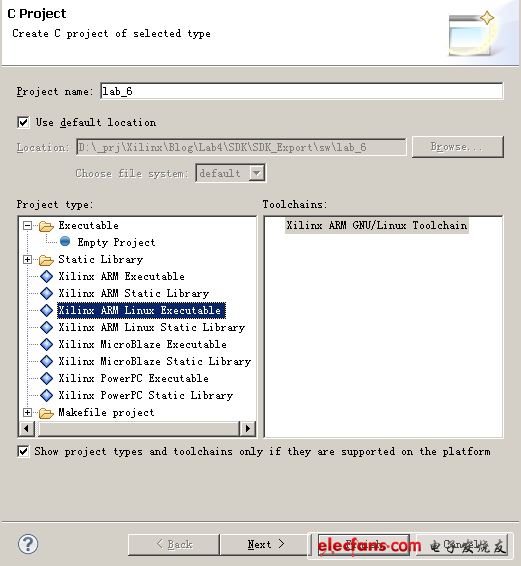
Task: Collapse the Executable tree node
Action: point(27,226)
